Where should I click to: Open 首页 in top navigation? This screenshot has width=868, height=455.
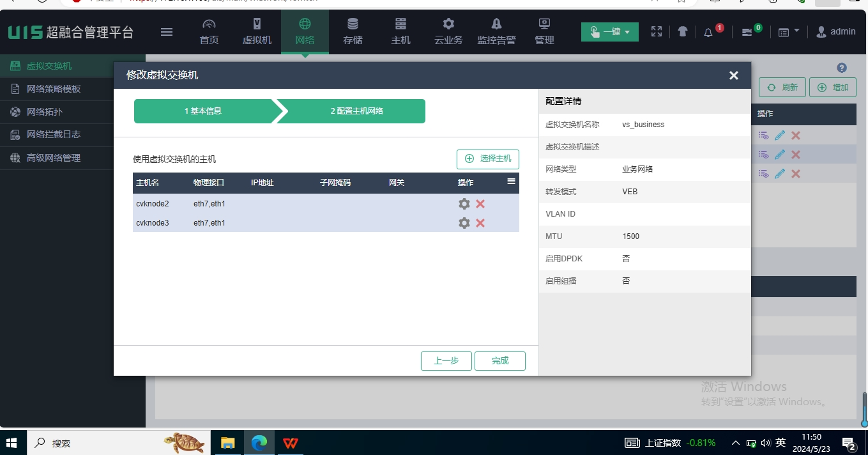pyautogui.click(x=209, y=32)
